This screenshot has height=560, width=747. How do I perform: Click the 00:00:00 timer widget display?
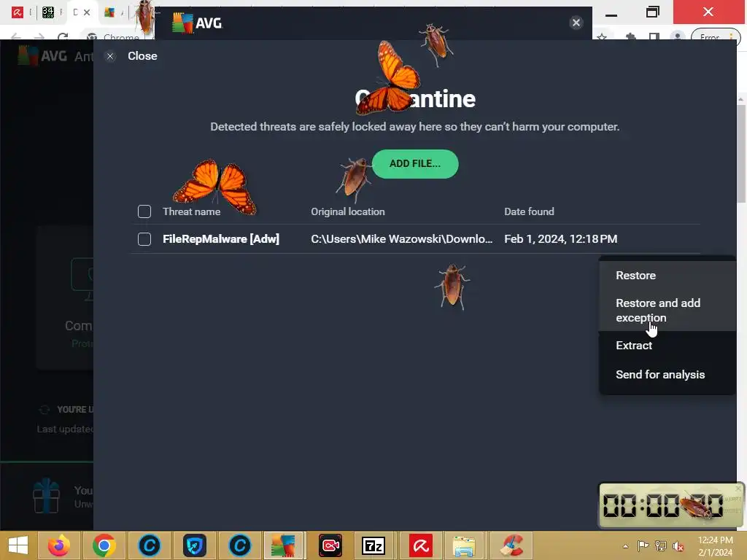pyautogui.click(x=663, y=505)
